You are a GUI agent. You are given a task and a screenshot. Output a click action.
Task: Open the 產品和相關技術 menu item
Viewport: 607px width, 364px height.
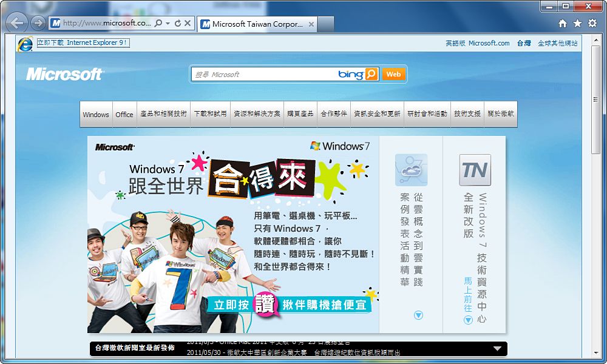tap(163, 113)
